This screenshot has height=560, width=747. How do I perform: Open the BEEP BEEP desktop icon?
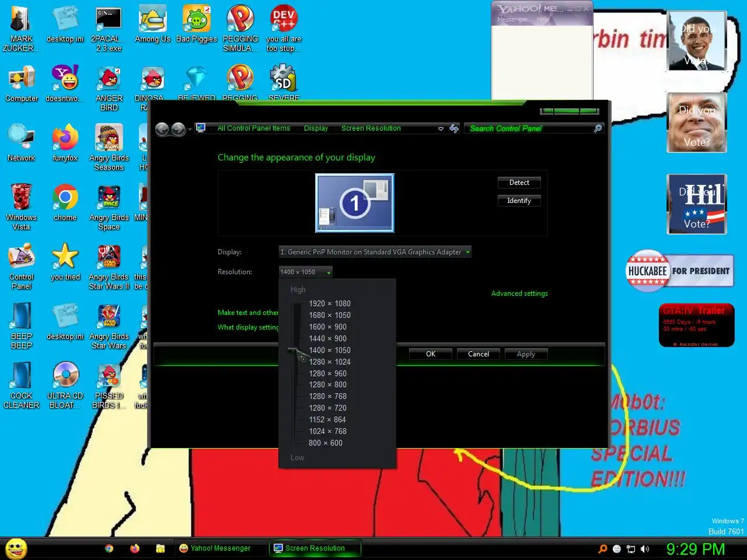point(21,326)
